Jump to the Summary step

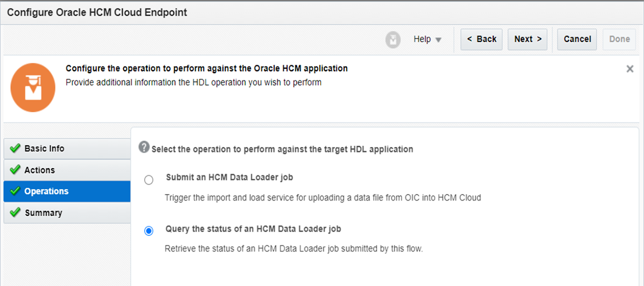click(67, 213)
